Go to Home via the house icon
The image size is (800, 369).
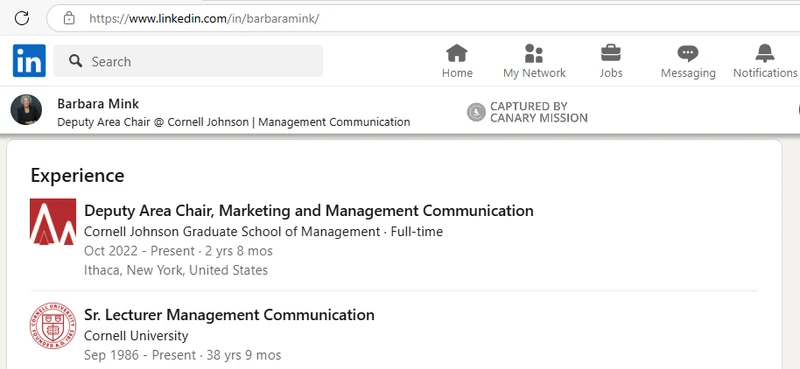click(x=457, y=53)
